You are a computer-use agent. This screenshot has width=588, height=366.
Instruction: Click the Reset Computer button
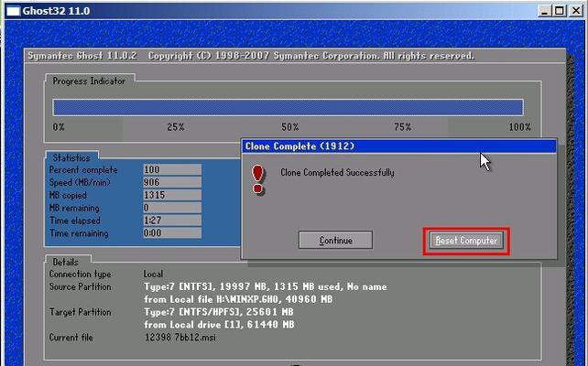pos(466,241)
